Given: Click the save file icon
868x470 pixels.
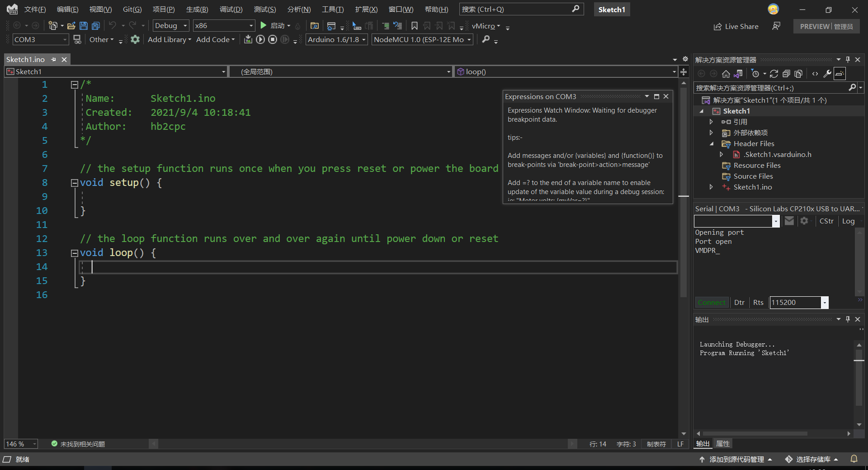Looking at the screenshot, I should [x=83, y=26].
